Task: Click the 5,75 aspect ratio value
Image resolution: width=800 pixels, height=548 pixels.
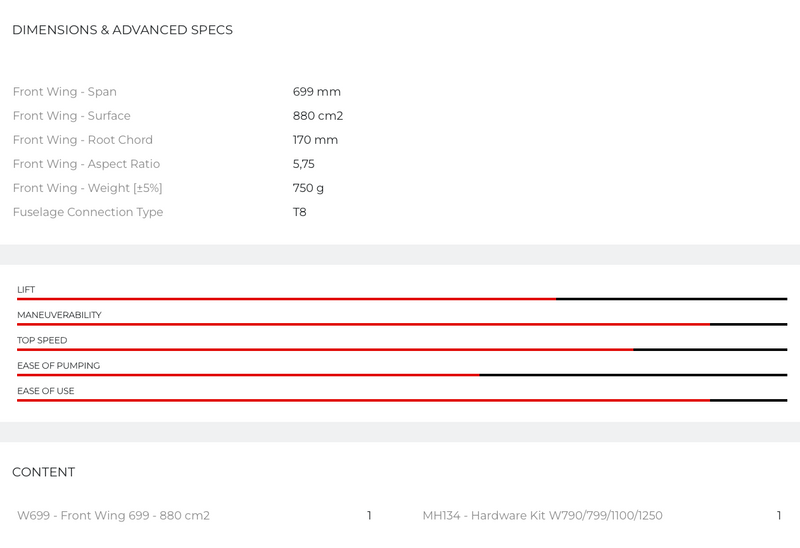Action: [x=304, y=164]
